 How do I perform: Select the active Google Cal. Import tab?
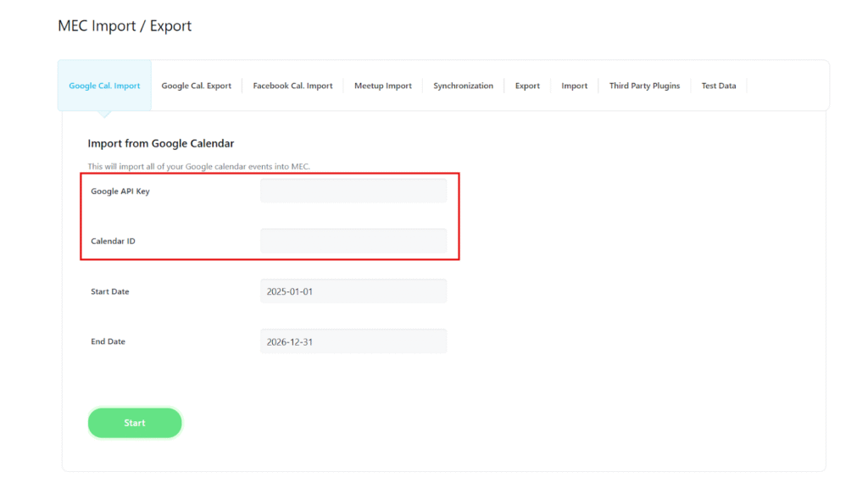[103, 85]
